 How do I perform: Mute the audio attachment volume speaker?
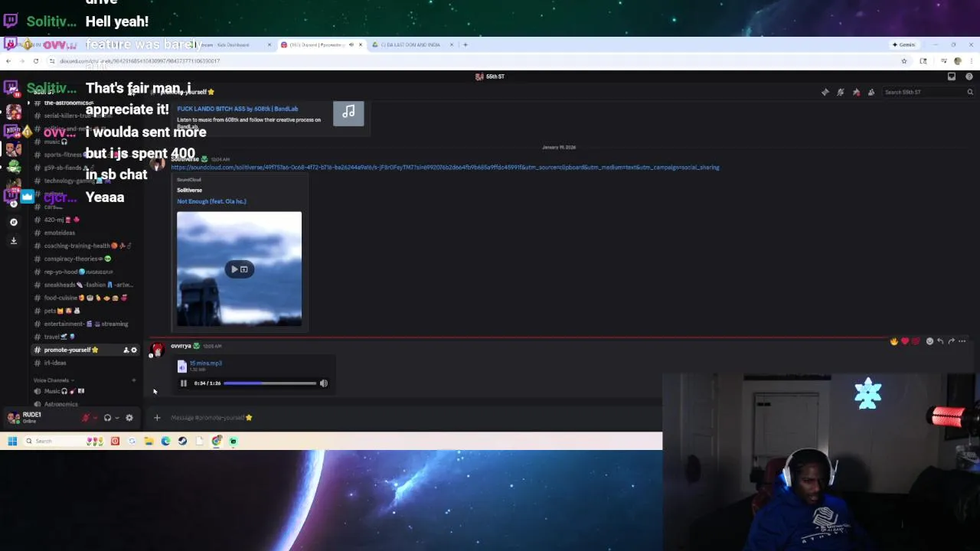point(323,383)
